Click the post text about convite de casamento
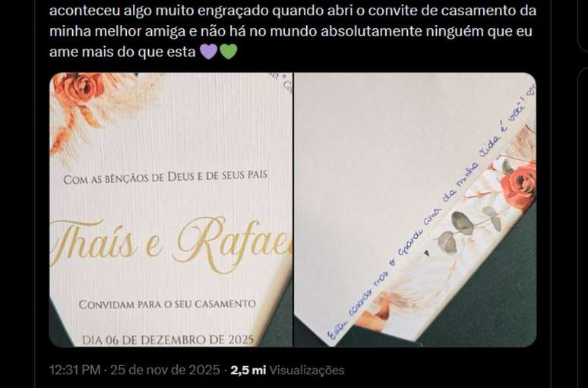 pyautogui.click(x=292, y=31)
